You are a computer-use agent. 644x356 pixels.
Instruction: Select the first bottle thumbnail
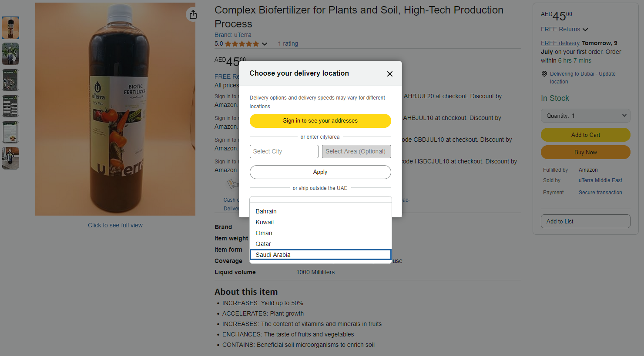[10, 28]
